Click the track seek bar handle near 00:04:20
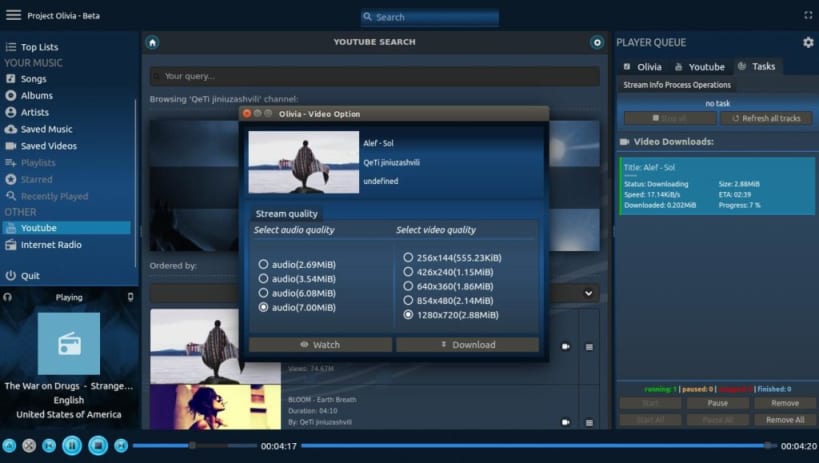Viewport: 819px width, 463px height. point(768,446)
